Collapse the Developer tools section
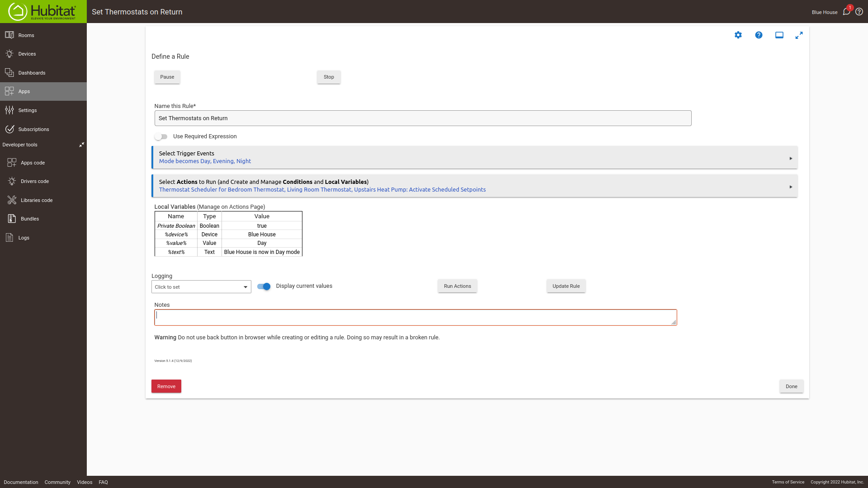 point(81,145)
